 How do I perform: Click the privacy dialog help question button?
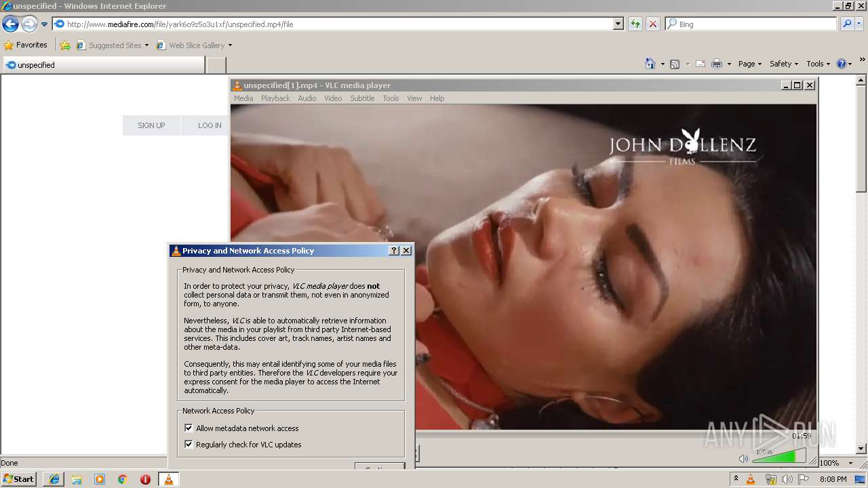[394, 251]
